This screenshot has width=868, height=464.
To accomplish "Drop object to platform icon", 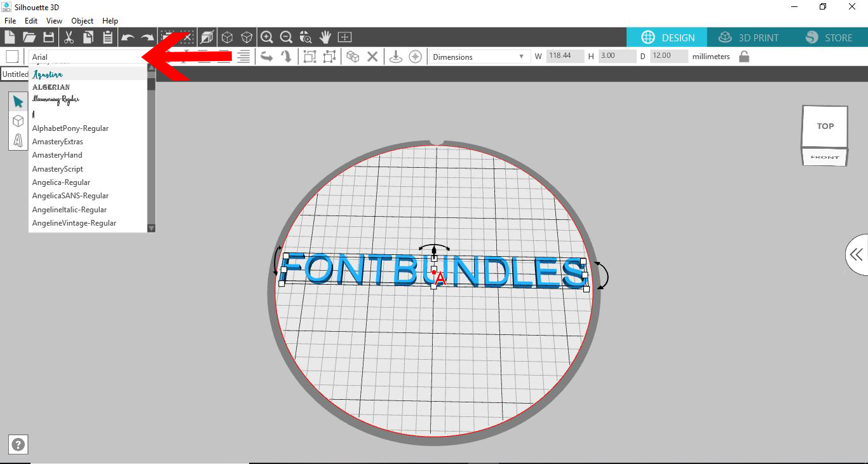I will [x=396, y=57].
